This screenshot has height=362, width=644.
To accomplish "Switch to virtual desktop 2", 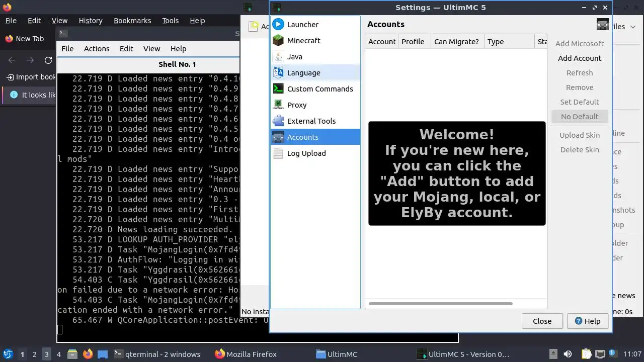I will 34,354.
